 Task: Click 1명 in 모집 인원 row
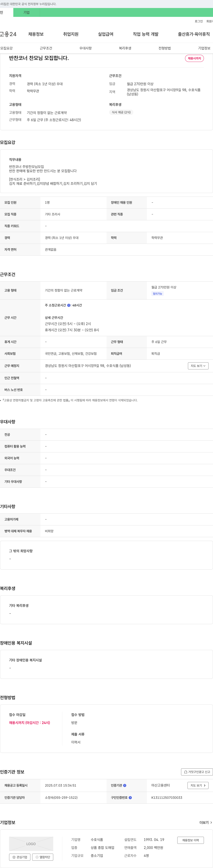[x=47, y=203]
